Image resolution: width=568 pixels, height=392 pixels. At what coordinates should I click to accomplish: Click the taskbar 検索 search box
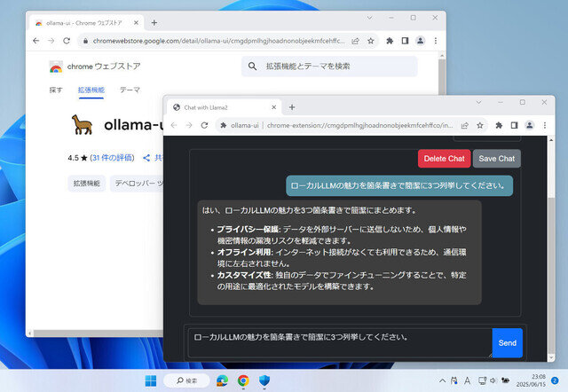[186, 380]
